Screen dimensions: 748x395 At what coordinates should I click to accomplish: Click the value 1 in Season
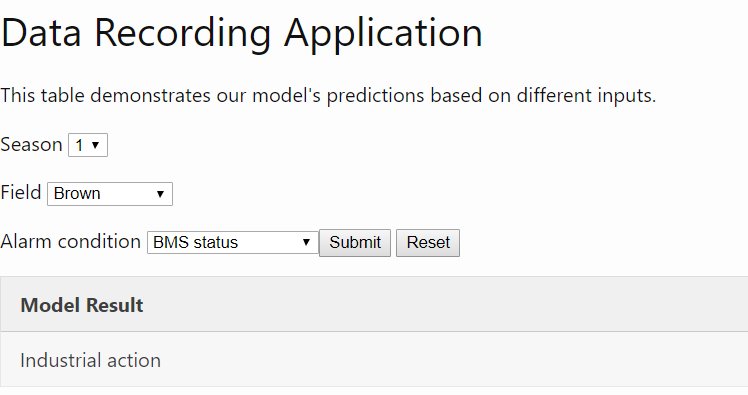(79, 145)
